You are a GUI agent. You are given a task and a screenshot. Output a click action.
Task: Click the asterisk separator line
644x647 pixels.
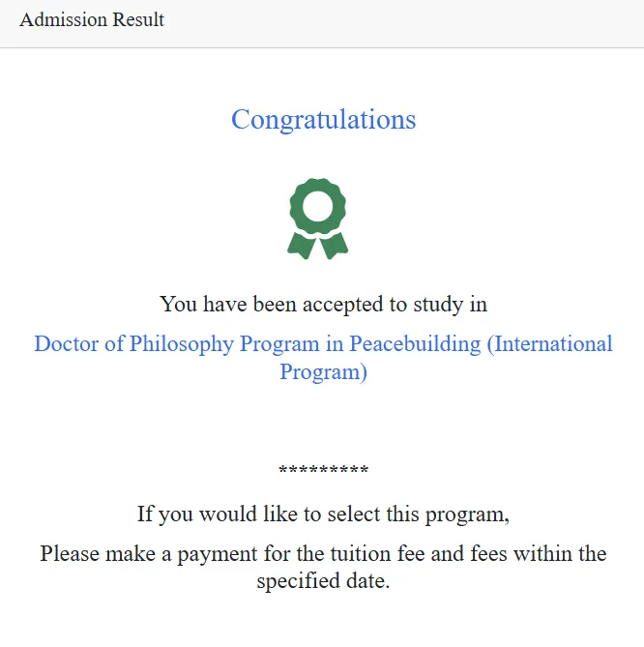point(323,470)
